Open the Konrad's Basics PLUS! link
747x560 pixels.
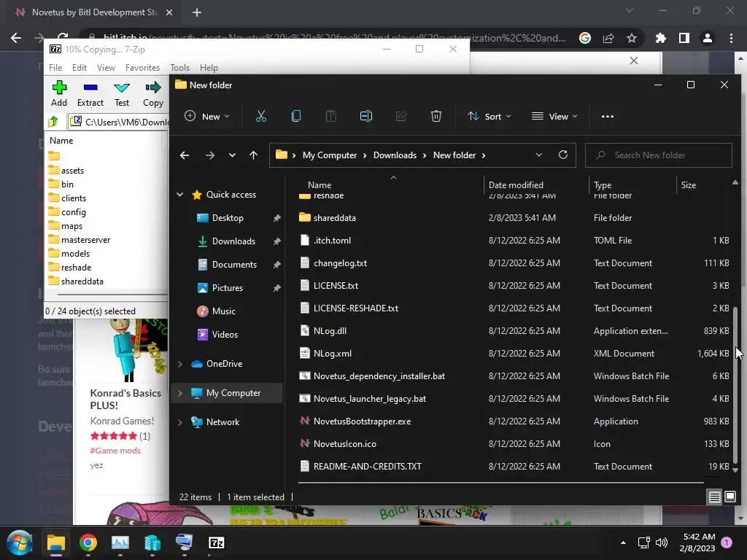pyautogui.click(x=125, y=399)
